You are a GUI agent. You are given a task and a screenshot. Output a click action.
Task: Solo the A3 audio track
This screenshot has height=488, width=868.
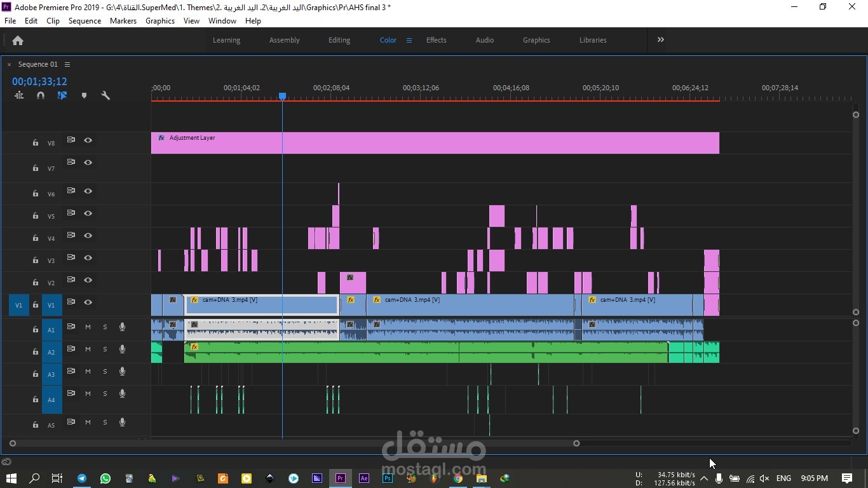(105, 372)
